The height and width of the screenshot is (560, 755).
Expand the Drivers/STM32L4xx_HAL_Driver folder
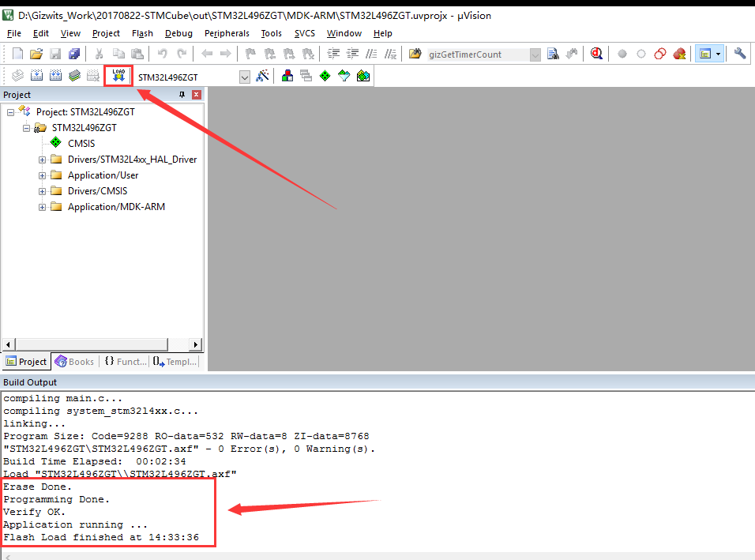coord(43,159)
